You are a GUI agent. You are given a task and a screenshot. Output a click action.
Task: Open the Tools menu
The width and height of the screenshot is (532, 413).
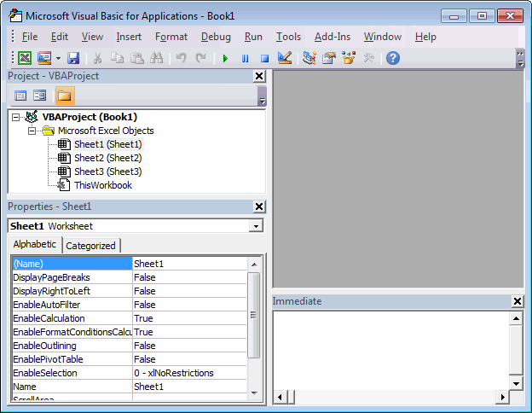[x=288, y=37]
